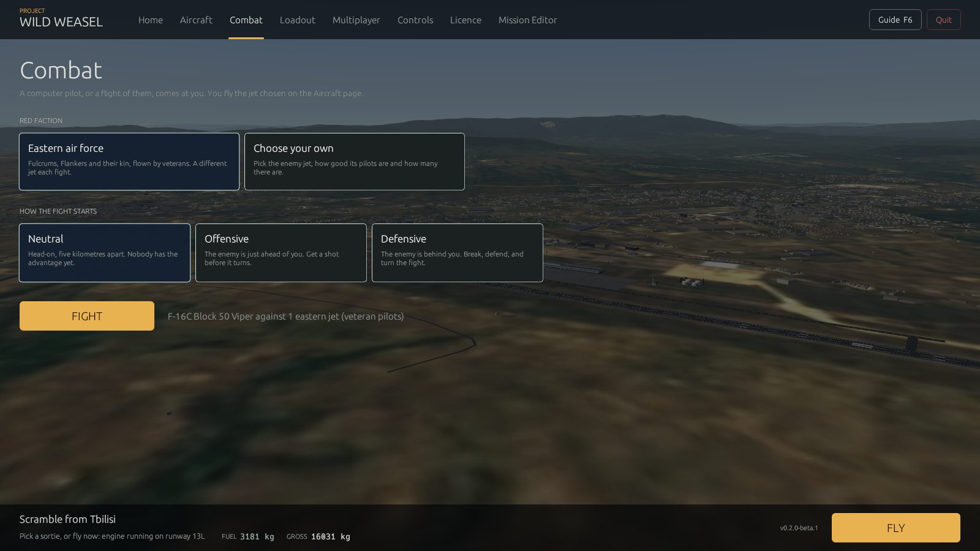Click the 'Combat' page heading
Screen dimensions: 980x551
click(x=61, y=70)
